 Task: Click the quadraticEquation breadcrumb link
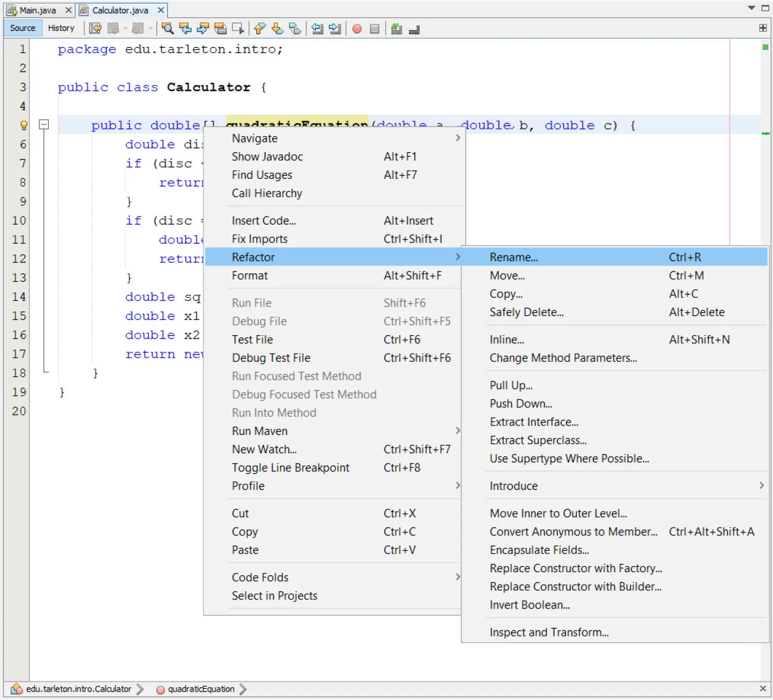(201, 689)
